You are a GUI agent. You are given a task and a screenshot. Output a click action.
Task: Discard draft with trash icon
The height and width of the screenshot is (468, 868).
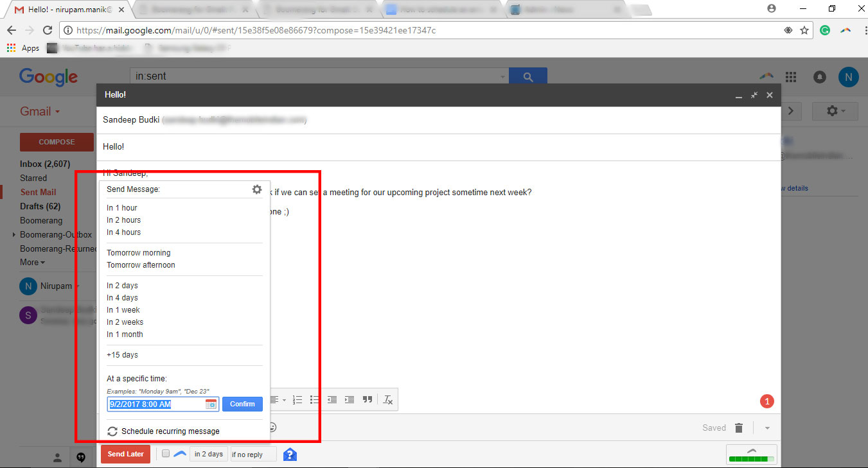pos(739,428)
